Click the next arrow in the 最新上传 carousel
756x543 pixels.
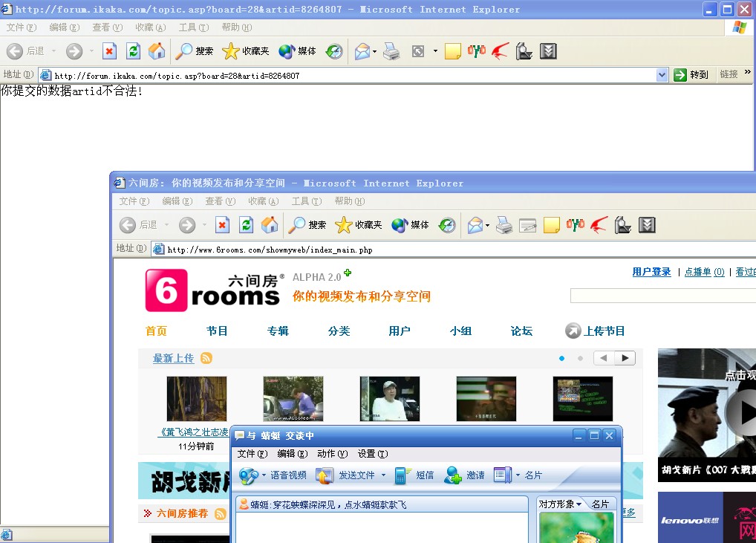pos(626,358)
